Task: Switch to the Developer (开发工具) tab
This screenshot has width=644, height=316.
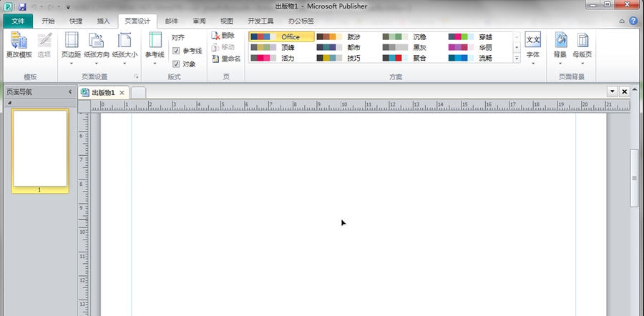Action: pyautogui.click(x=260, y=21)
